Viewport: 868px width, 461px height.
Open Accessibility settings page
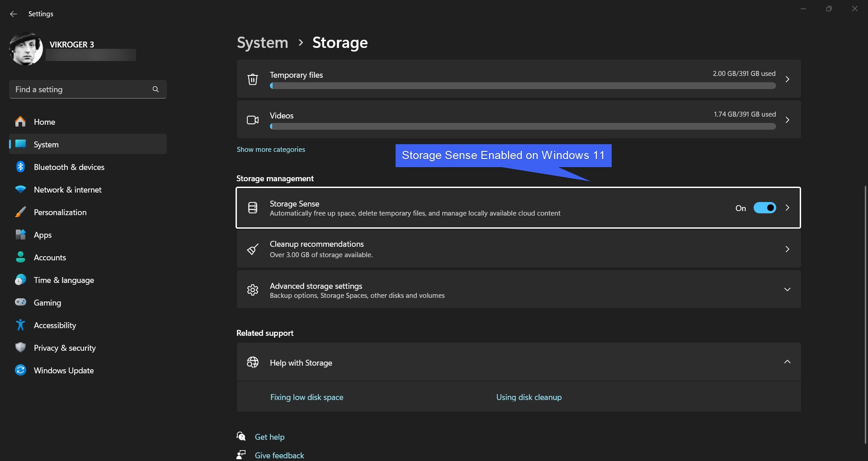pos(88,325)
